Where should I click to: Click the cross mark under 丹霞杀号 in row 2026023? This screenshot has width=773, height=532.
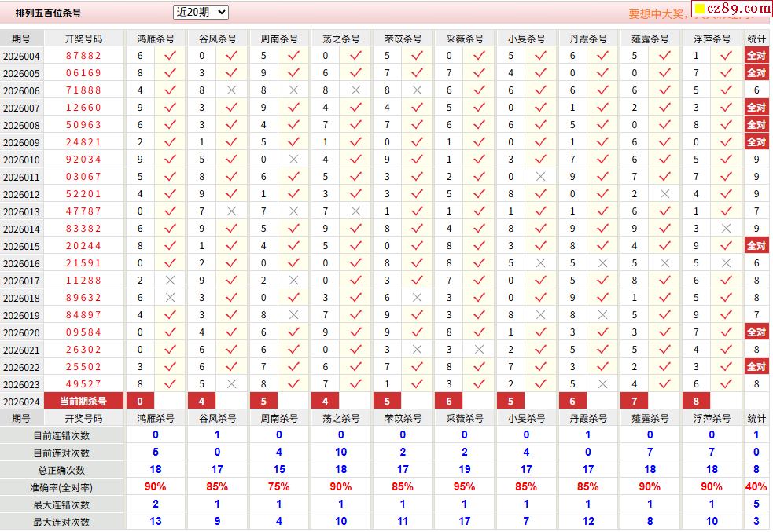pyautogui.click(x=602, y=383)
